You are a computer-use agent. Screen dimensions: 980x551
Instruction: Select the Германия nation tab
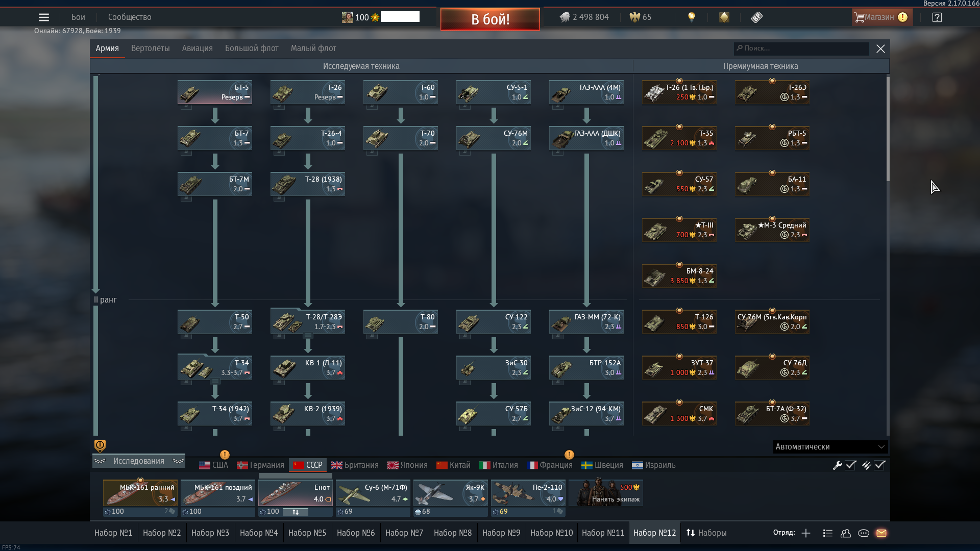260,465
